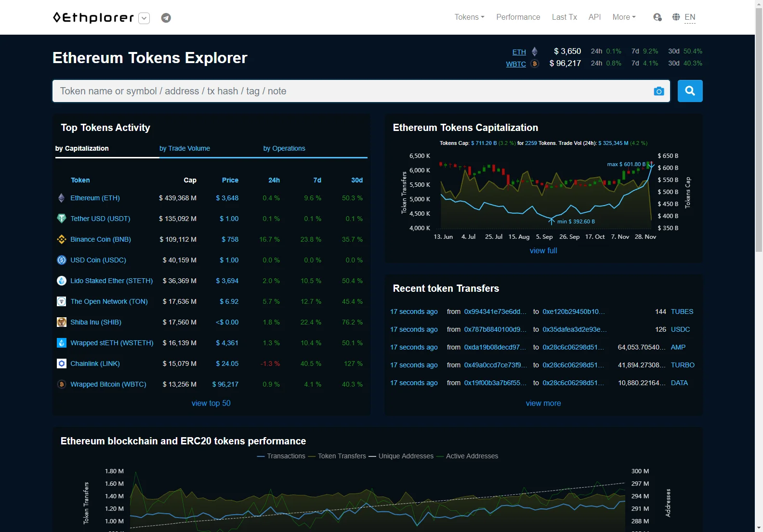763x532 pixels.
Task: Expand the More menu
Action: [624, 17]
